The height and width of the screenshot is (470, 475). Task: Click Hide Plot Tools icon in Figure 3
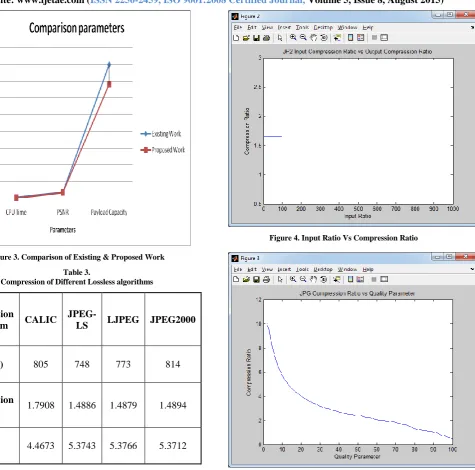click(x=374, y=279)
